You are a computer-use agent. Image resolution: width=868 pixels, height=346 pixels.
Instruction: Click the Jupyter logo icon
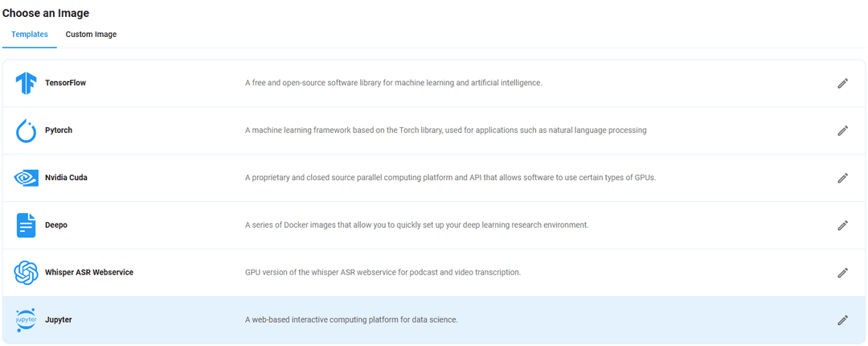tap(26, 320)
